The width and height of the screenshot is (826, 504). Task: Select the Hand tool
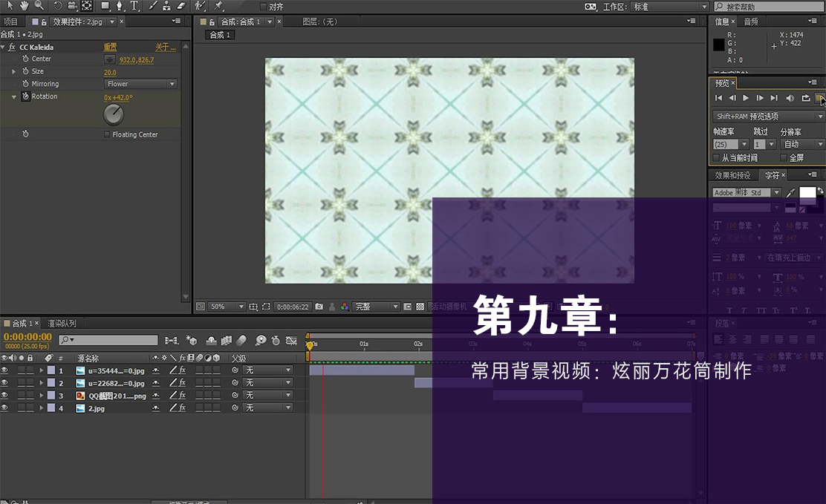[x=25, y=6]
